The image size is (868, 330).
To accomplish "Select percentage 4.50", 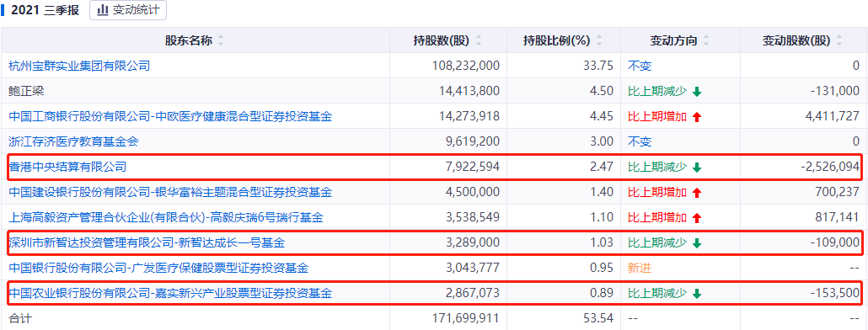I will coord(603,91).
